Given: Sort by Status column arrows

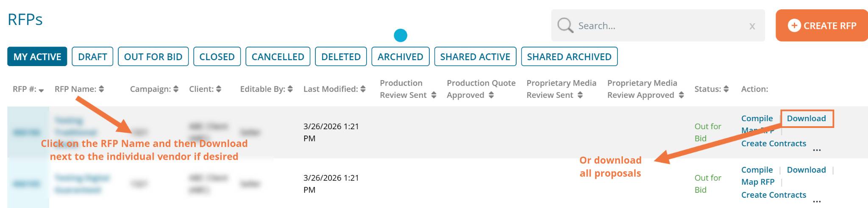Looking at the screenshot, I should [x=726, y=89].
